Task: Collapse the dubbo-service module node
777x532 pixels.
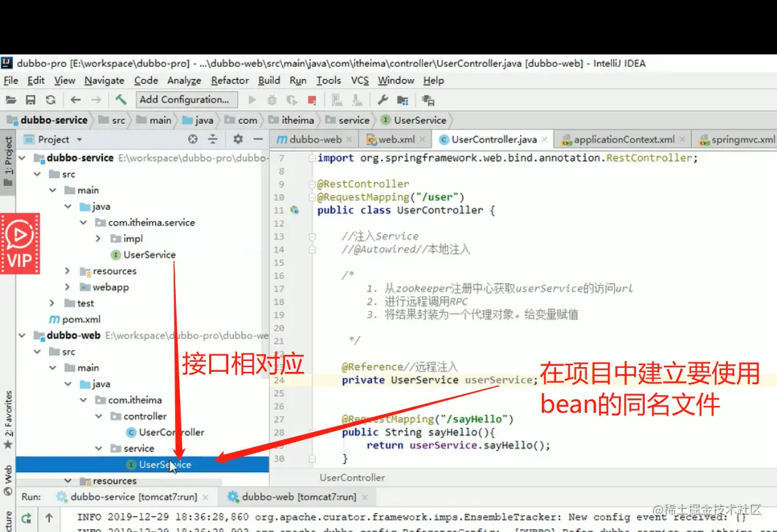Action: [x=22, y=158]
